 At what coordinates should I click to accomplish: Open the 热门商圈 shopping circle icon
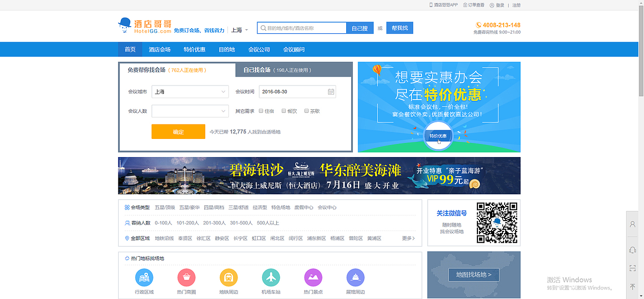coord(186,277)
